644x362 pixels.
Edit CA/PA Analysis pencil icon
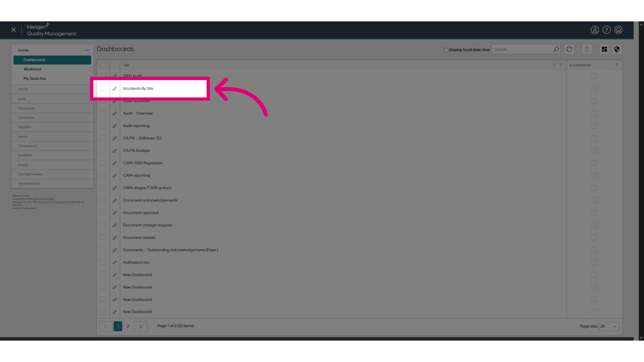(115, 150)
